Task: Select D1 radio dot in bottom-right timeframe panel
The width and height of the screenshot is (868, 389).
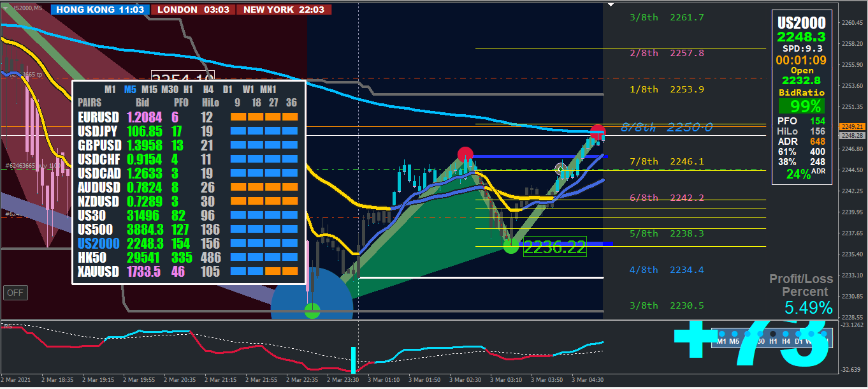Action: pyautogui.click(x=799, y=334)
